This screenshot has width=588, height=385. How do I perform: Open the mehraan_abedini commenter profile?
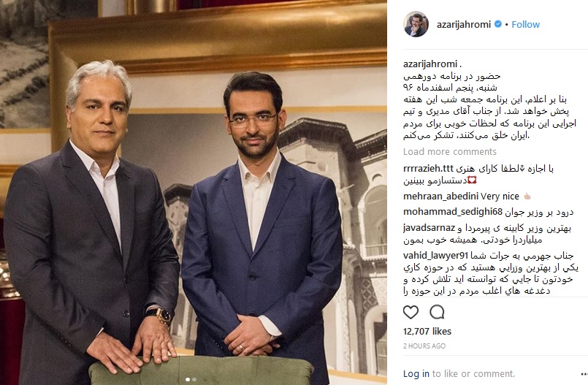pos(440,196)
